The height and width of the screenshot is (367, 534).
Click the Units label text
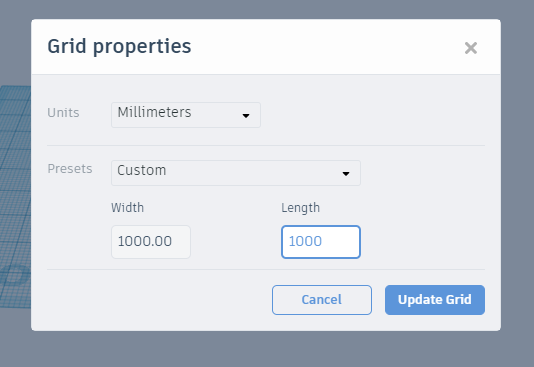(63, 113)
